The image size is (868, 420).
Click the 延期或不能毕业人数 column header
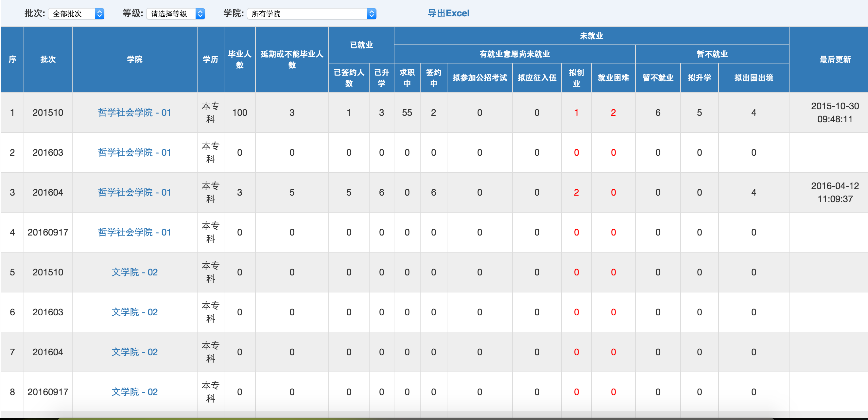292,60
